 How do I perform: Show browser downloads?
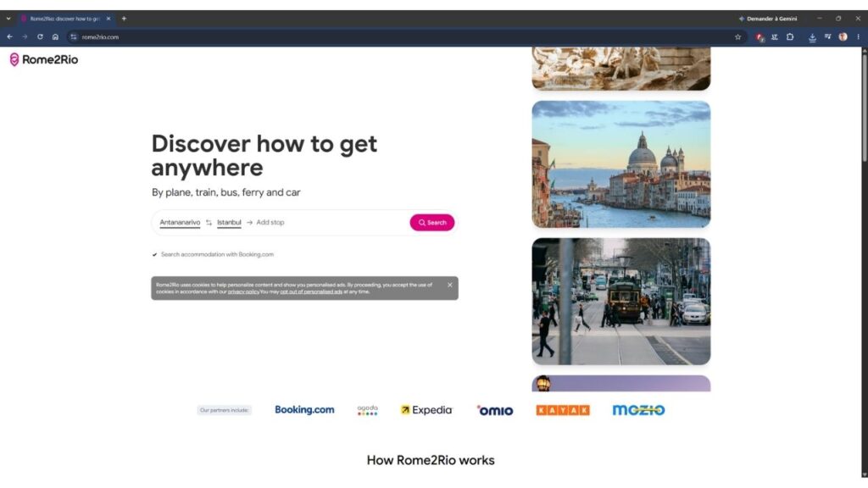812,37
